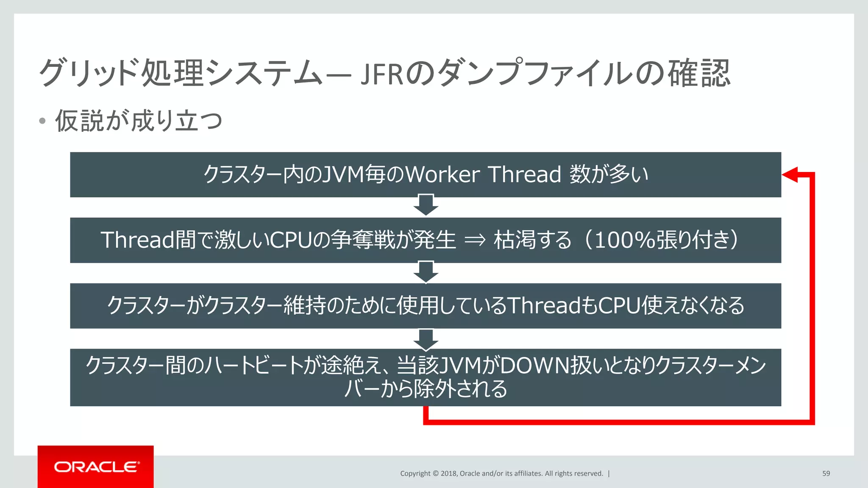This screenshot has width=868, height=488.
Task: Click the slide page number 59
Action: pyautogui.click(x=826, y=474)
